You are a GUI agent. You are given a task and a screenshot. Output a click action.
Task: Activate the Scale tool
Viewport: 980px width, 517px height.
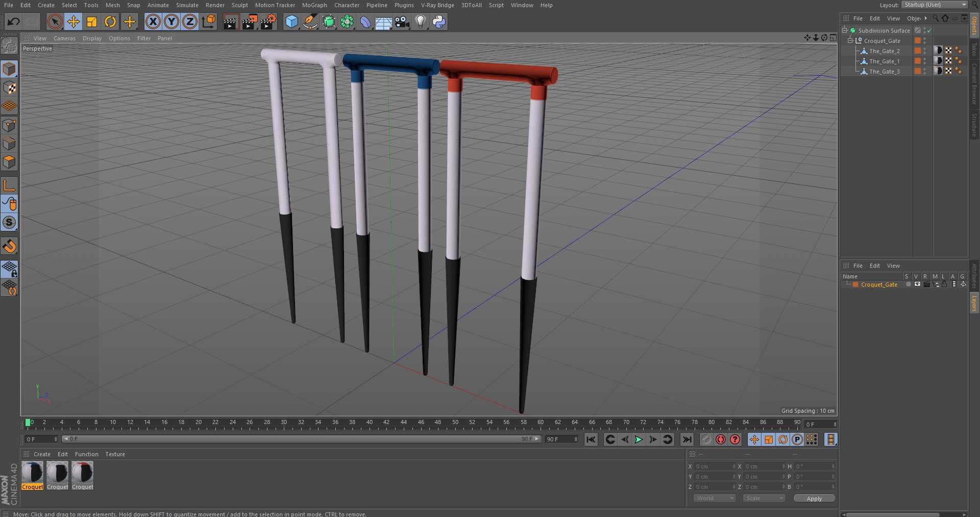coord(92,21)
